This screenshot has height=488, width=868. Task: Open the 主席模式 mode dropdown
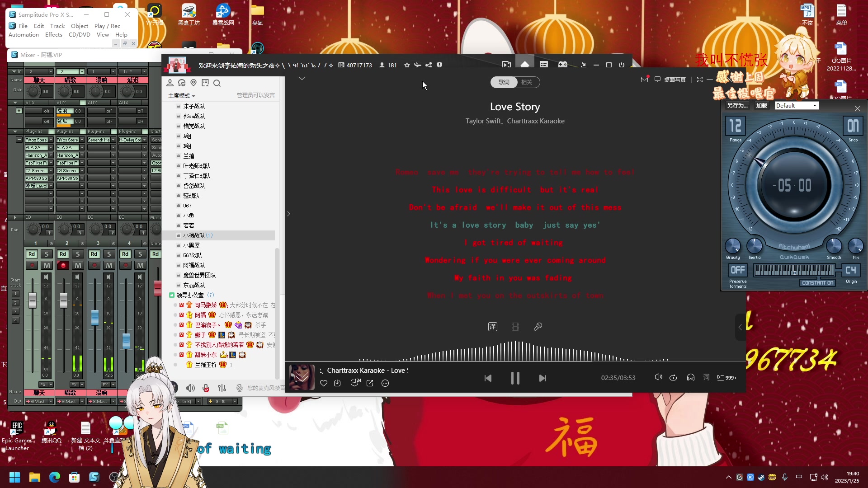click(x=181, y=96)
